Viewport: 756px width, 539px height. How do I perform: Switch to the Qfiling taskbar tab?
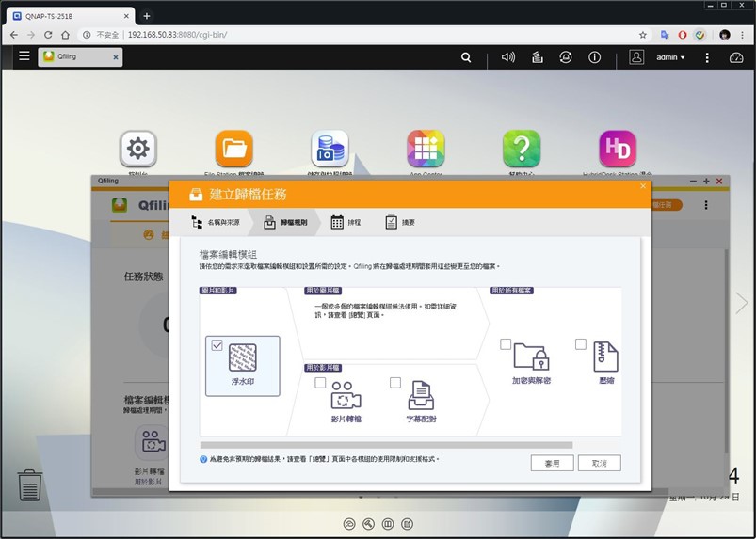click(79, 56)
